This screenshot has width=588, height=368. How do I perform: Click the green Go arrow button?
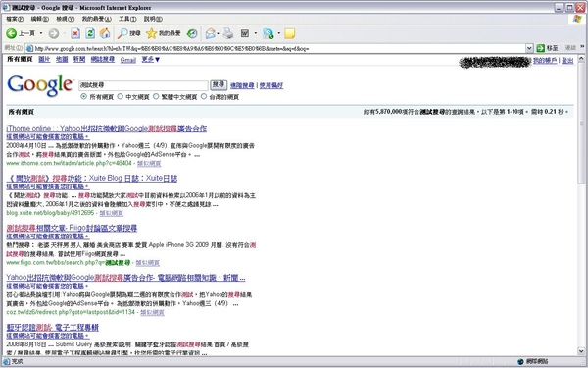tap(540, 48)
